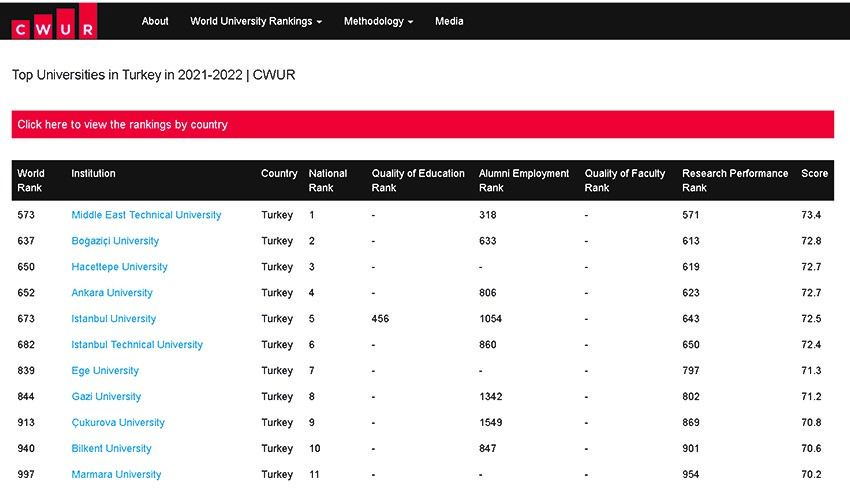The height and width of the screenshot is (492, 850).
Task: Click Quality of Faculty Rank header
Action: (x=624, y=180)
